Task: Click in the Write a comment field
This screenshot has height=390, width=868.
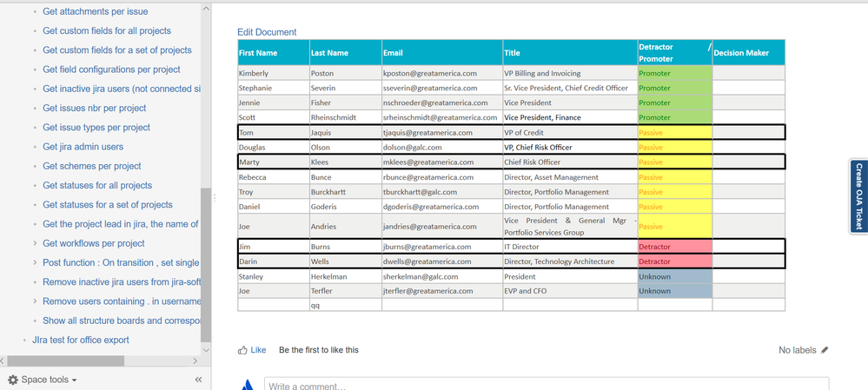Action: 547,384
